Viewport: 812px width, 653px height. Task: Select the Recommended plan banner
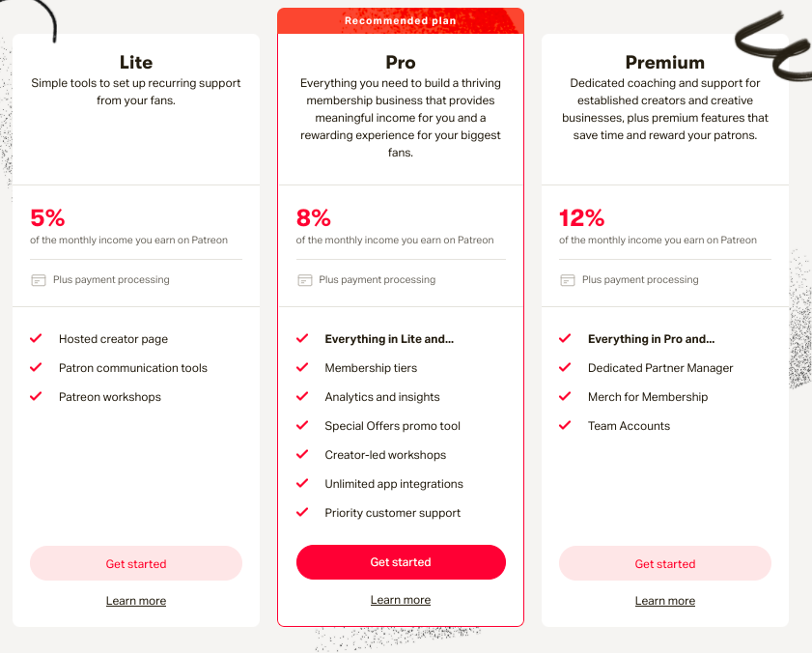click(x=401, y=20)
